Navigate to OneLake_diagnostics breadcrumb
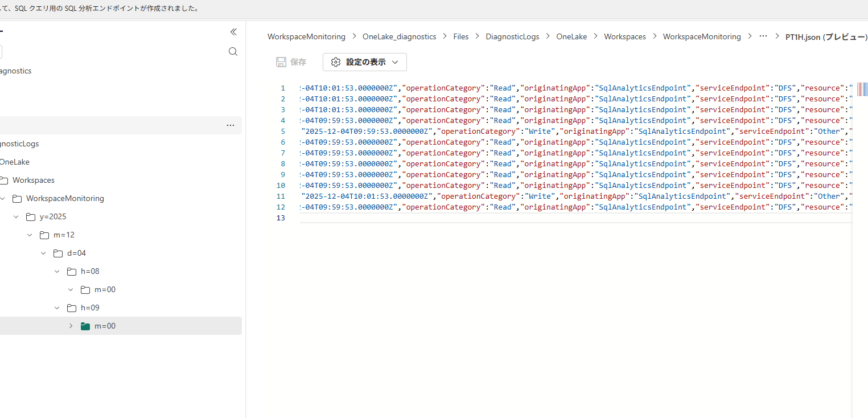 (399, 36)
